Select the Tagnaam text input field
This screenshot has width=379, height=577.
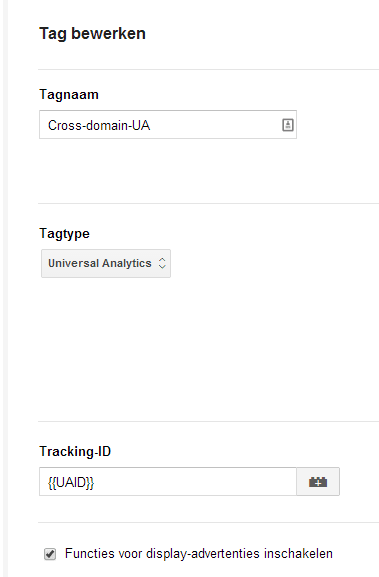coord(168,125)
